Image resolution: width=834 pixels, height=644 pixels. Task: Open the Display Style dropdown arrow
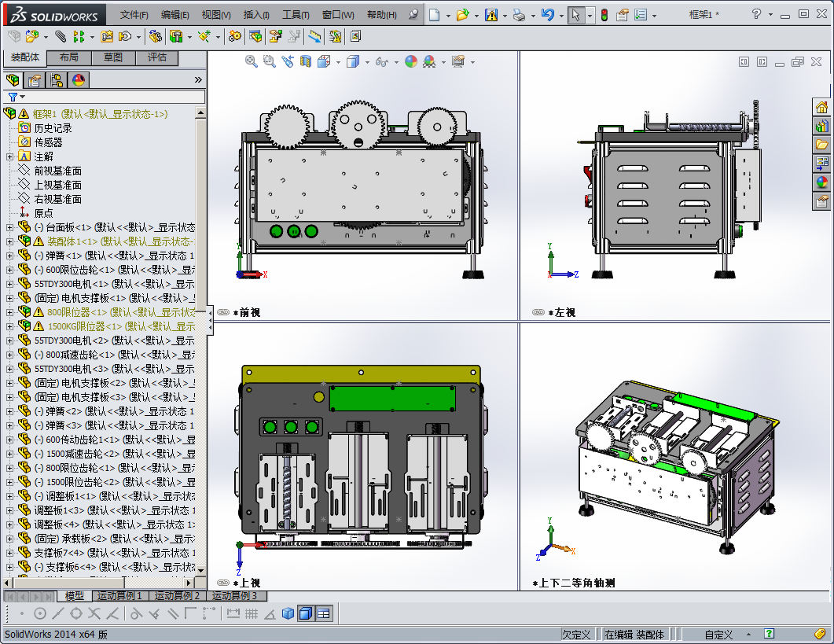(368, 61)
